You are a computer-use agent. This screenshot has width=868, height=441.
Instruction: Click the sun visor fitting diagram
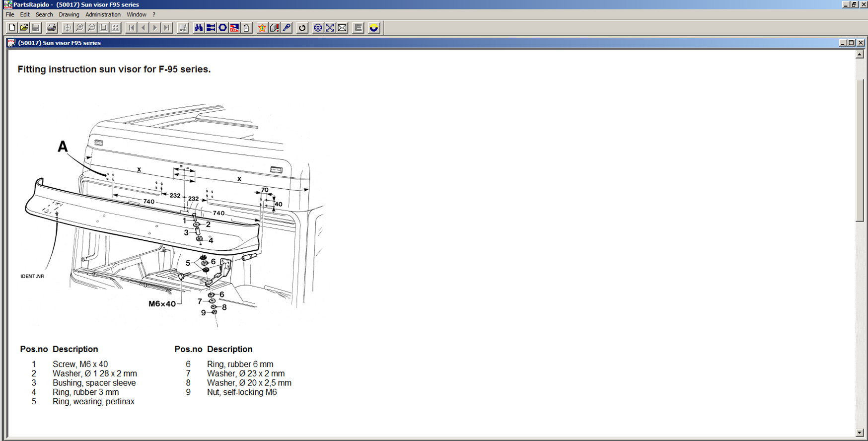pos(174,214)
